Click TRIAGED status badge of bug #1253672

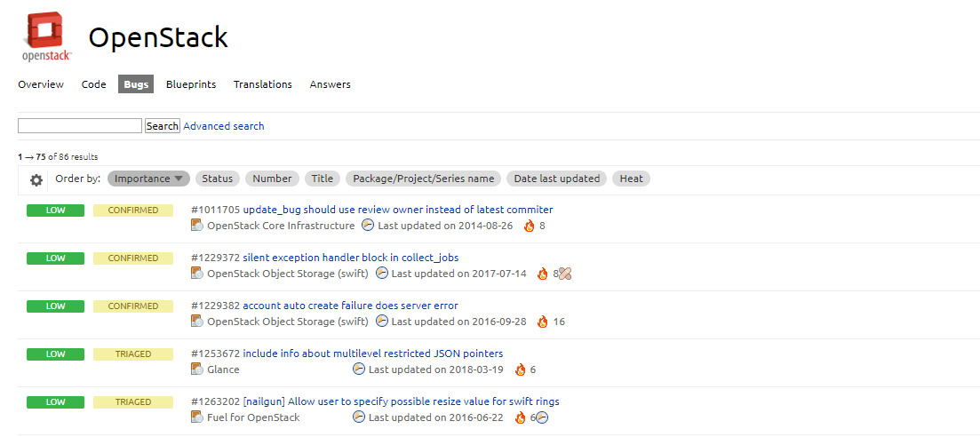coord(133,354)
